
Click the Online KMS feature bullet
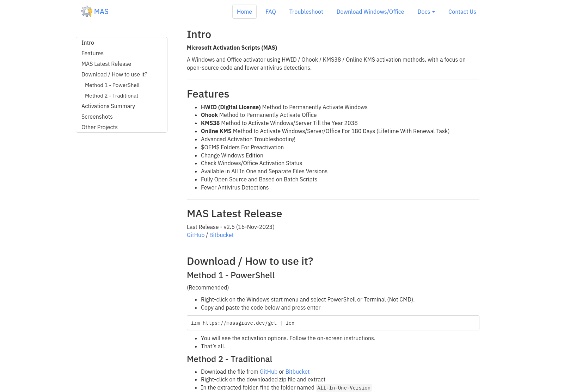(325, 131)
